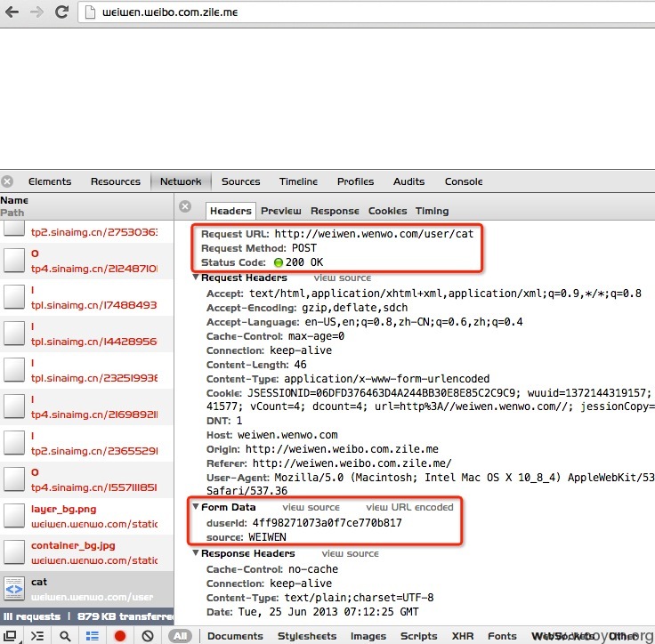The image size is (655, 644).
Task: Open the Console panel tab
Action: click(x=464, y=181)
